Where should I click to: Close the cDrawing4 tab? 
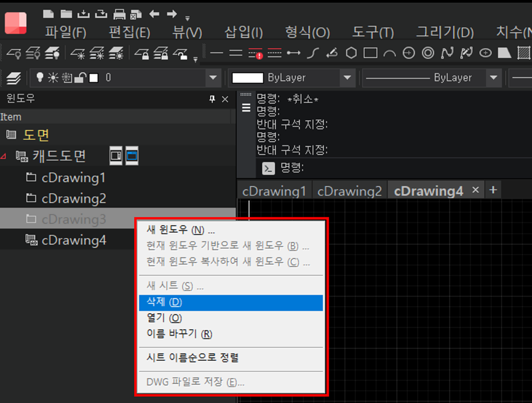476,190
